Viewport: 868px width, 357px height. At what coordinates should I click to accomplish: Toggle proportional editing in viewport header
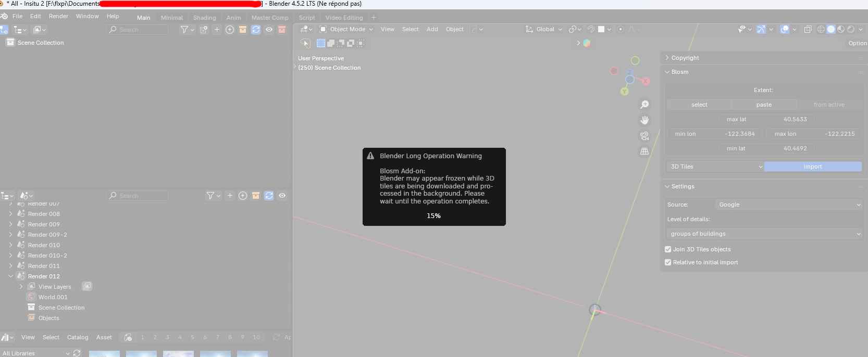coord(620,29)
